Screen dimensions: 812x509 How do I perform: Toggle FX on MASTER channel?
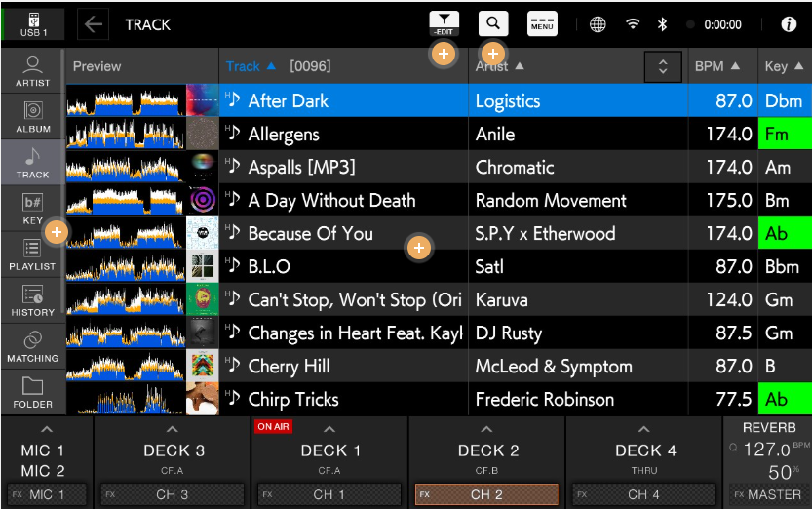767,494
